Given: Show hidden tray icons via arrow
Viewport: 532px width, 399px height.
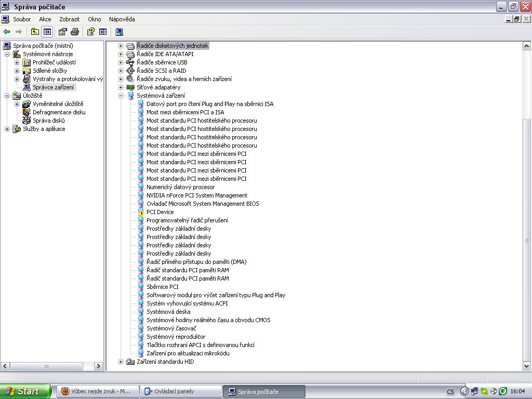Looking at the screenshot, I should (x=464, y=392).
